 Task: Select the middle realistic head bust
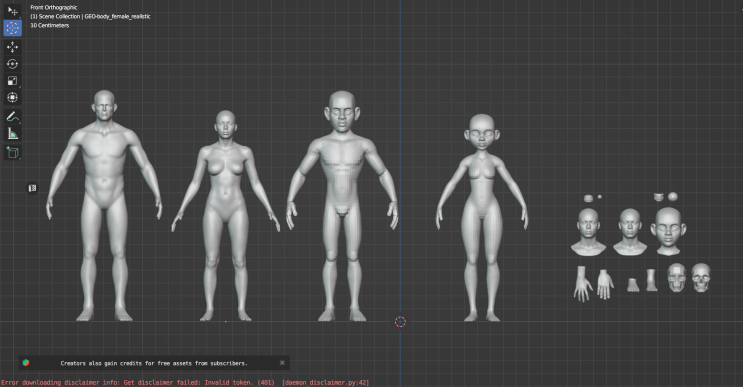click(x=630, y=232)
